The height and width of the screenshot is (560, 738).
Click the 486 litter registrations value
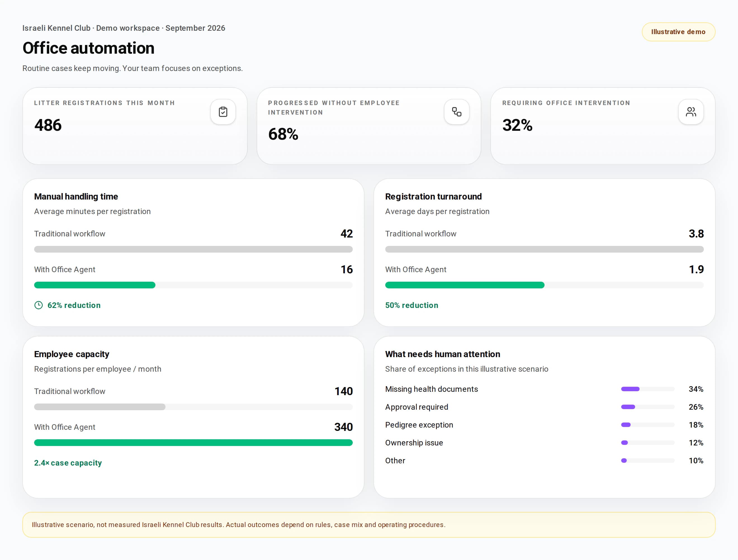[48, 125]
